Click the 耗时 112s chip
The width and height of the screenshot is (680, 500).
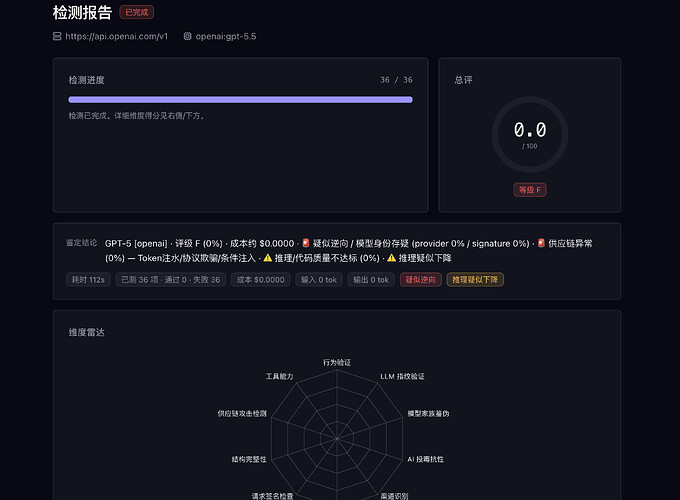click(x=88, y=280)
